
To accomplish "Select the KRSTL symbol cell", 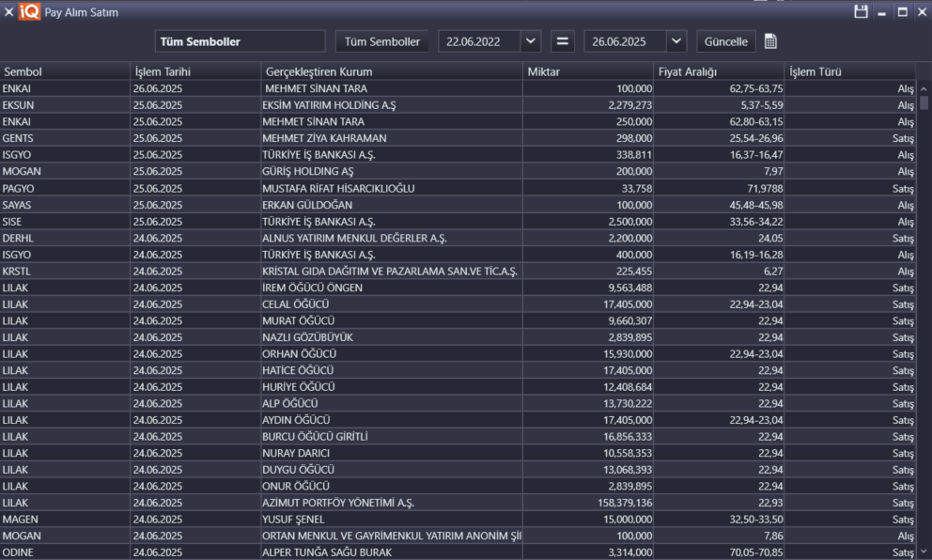I will [65, 272].
